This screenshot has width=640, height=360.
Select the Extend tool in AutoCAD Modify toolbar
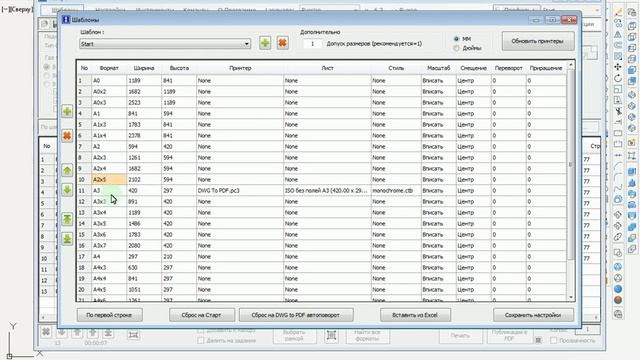618,122
